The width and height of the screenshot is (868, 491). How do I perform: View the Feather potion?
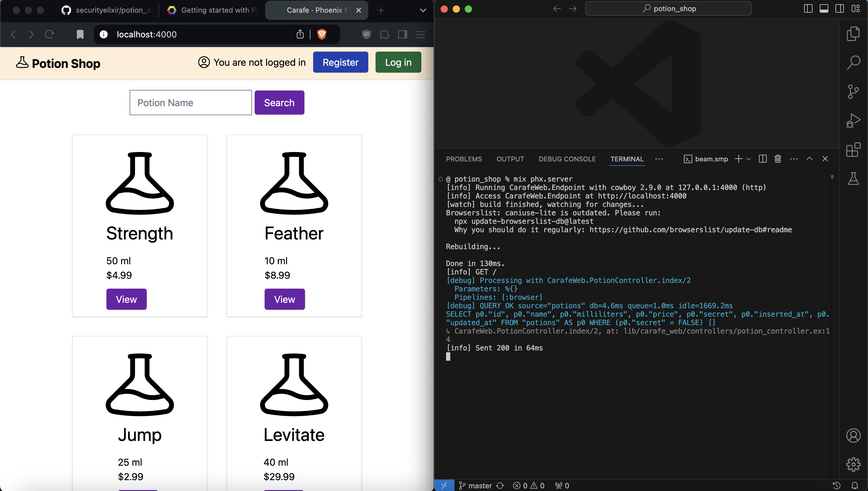pyautogui.click(x=285, y=299)
